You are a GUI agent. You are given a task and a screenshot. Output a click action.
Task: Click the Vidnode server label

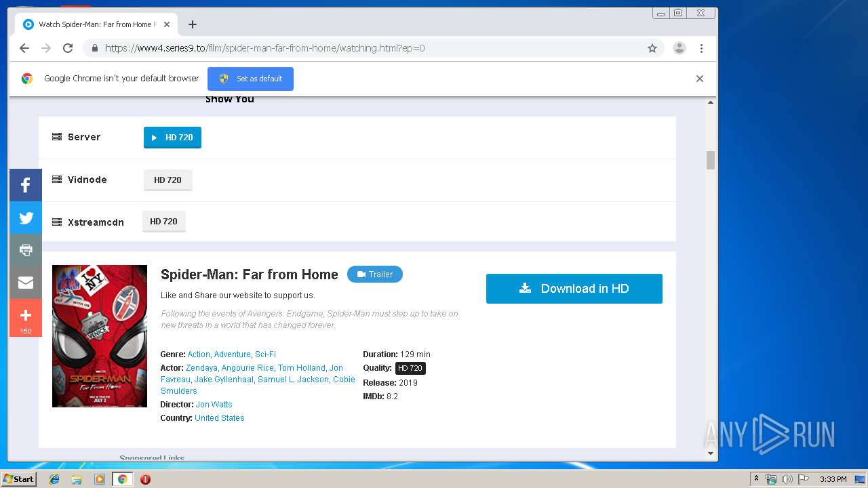(87, 180)
